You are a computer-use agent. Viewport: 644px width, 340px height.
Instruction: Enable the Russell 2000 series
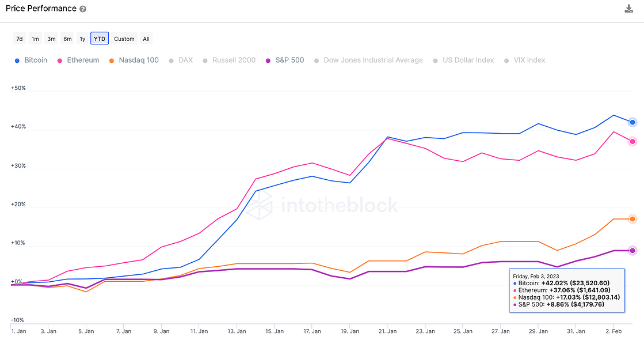point(229,60)
